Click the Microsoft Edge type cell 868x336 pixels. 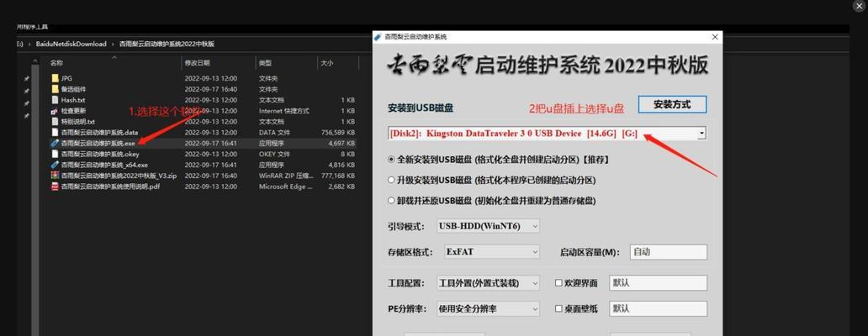click(x=286, y=186)
